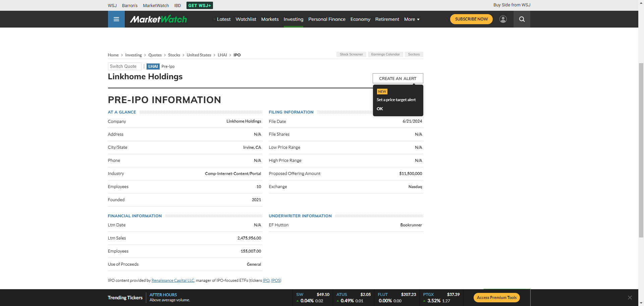Open the IPOS ETF ticker link
Screen dimensions: 644x306
(276, 280)
